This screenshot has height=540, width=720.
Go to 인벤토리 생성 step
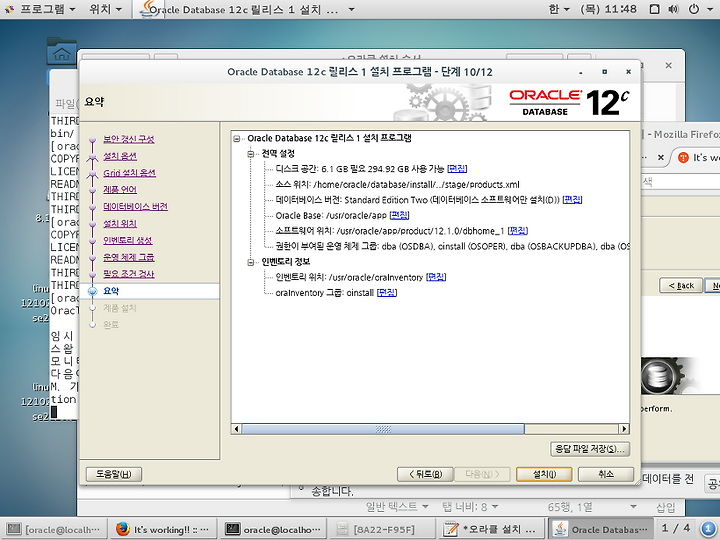click(128, 240)
